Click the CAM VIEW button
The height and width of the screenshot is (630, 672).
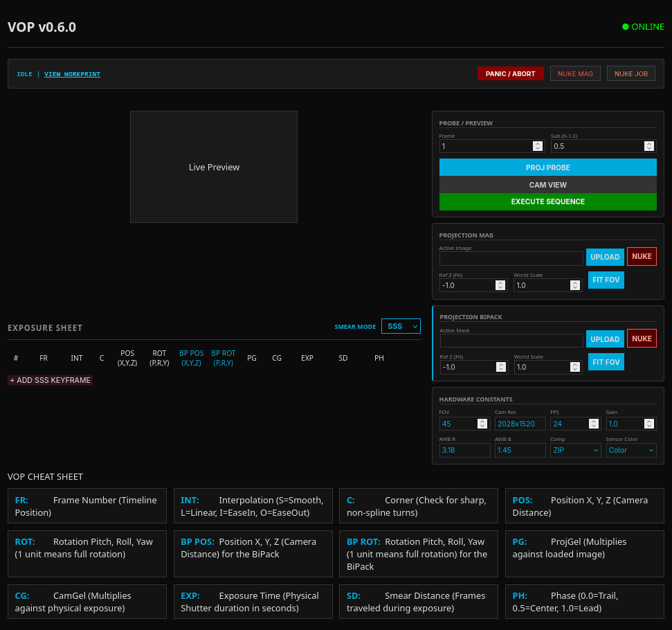pos(547,185)
